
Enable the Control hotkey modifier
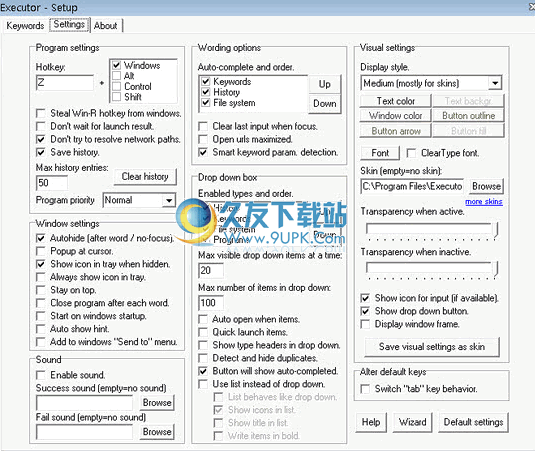click(x=116, y=86)
